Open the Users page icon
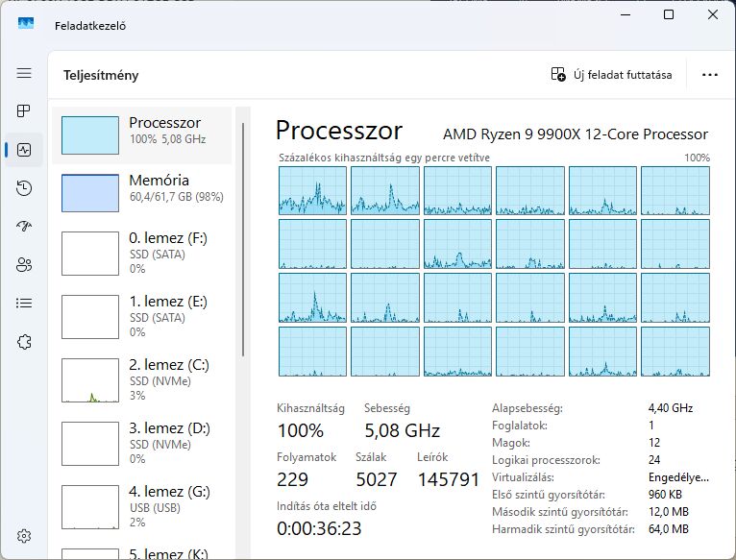The image size is (736, 560). (x=24, y=265)
